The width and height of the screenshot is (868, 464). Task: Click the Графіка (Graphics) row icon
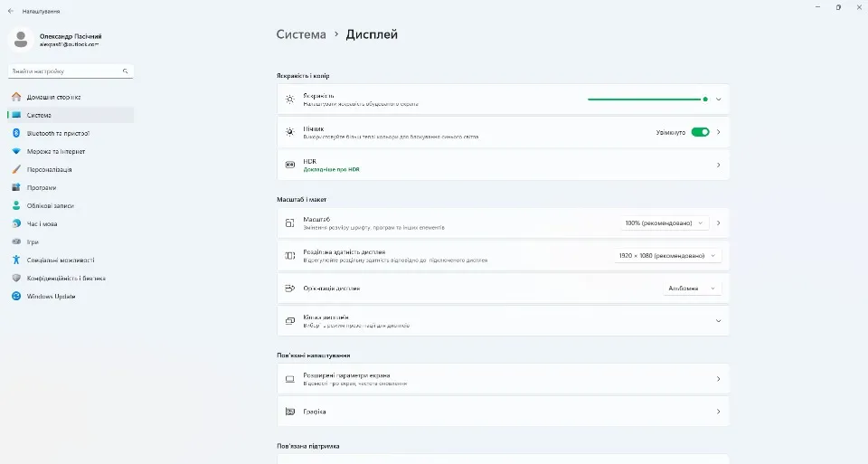[x=290, y=412]
